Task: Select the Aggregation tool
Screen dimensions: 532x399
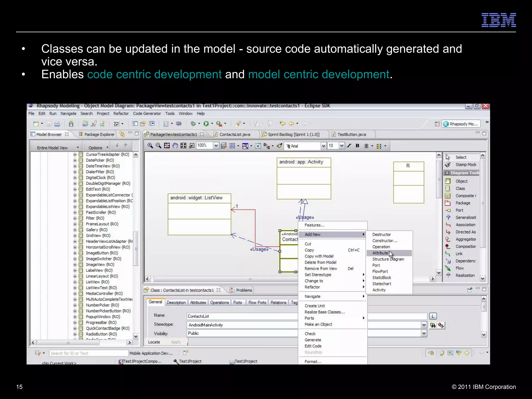Action: 465,239
